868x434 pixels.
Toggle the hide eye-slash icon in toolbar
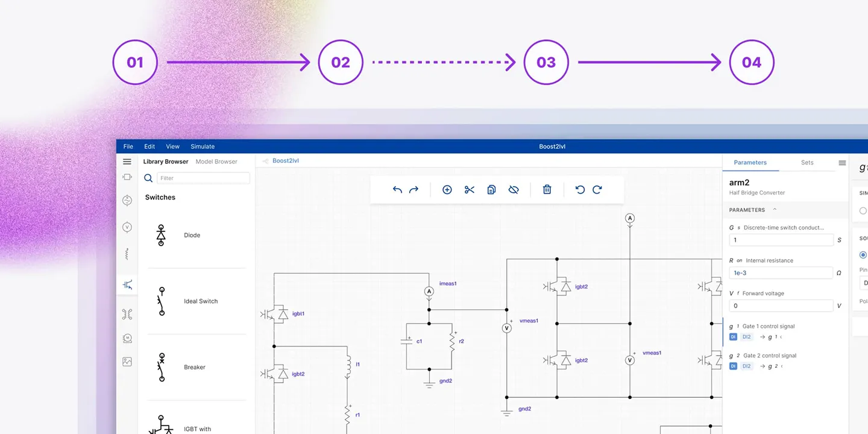[514, 189]
